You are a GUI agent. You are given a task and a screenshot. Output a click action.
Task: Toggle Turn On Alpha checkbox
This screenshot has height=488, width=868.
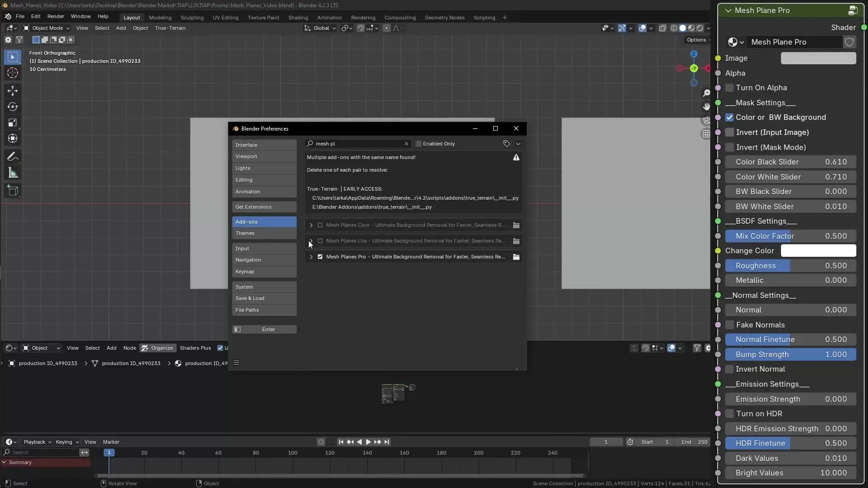[x=729, y=88]
